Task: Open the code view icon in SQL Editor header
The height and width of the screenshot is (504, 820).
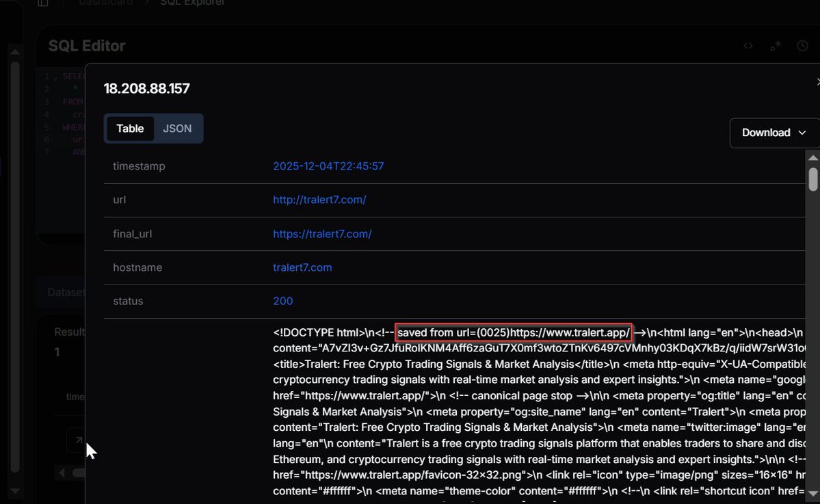Action: tap(748, 46)
